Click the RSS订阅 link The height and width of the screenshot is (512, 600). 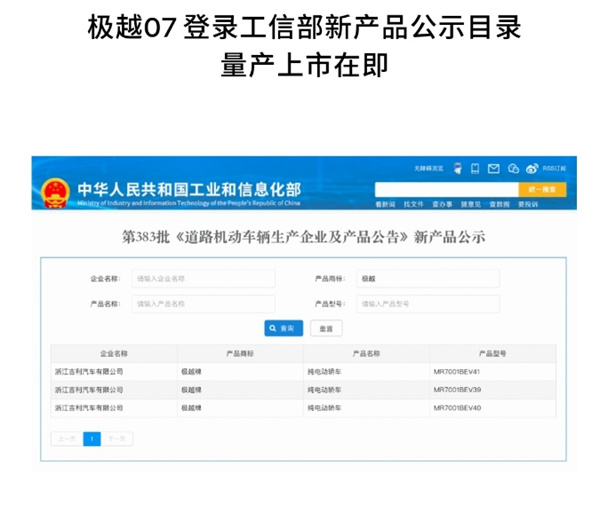pyautogui.click(x=554, y=168)
